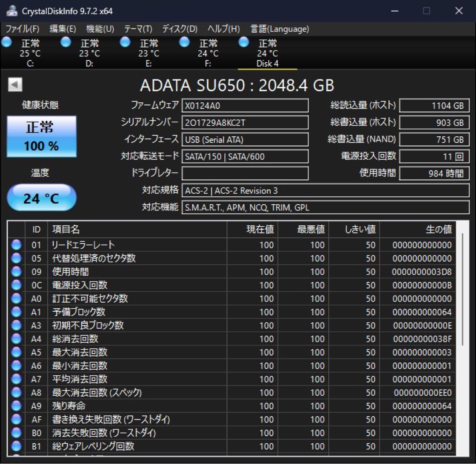Select the E: drive tab
The image size is (476, 464).
pos(149,53)
